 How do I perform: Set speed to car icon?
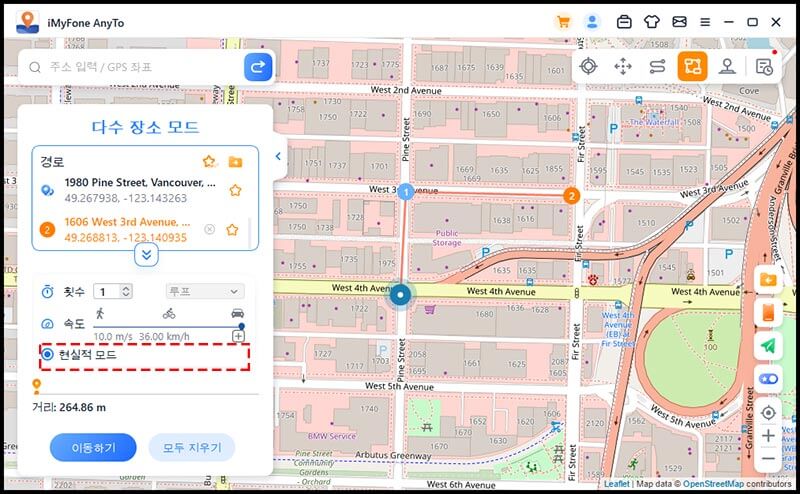(237, 313)
